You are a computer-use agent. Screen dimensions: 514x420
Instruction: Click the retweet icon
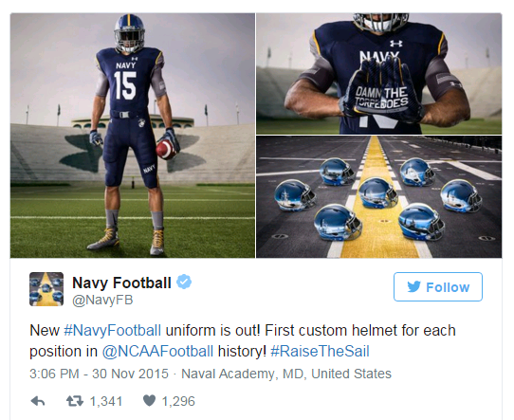pos(75,401)
